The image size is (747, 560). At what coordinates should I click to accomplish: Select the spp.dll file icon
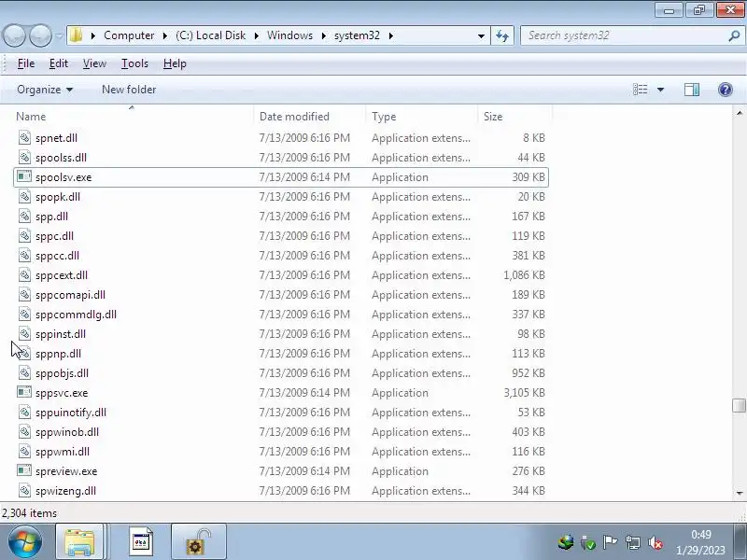click(25, 217)
